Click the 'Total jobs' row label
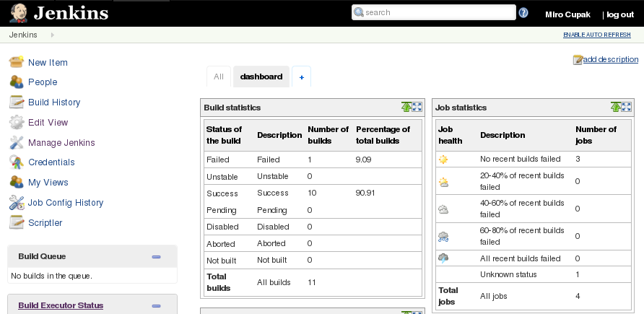644x314 pixels. pos(448,296)
